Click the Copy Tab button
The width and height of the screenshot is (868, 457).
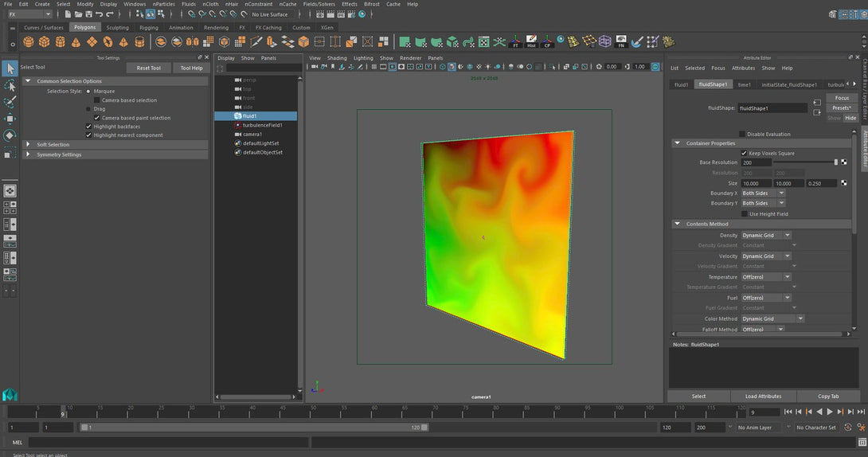[x=828, y=396]
